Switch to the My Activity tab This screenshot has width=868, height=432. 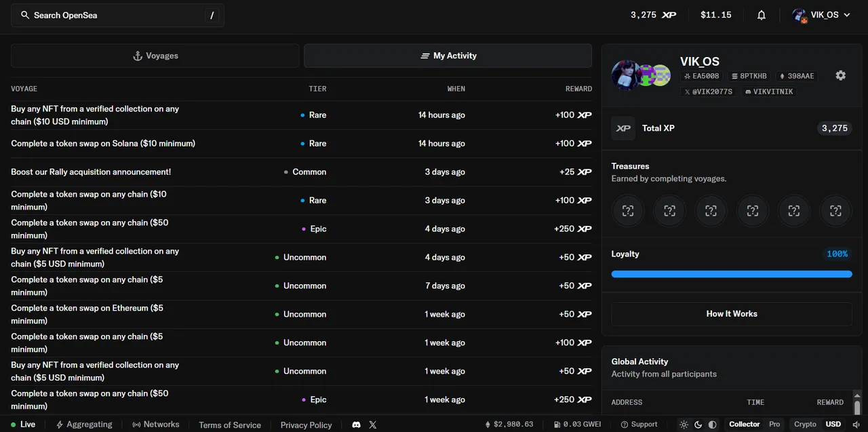point(448,56)
